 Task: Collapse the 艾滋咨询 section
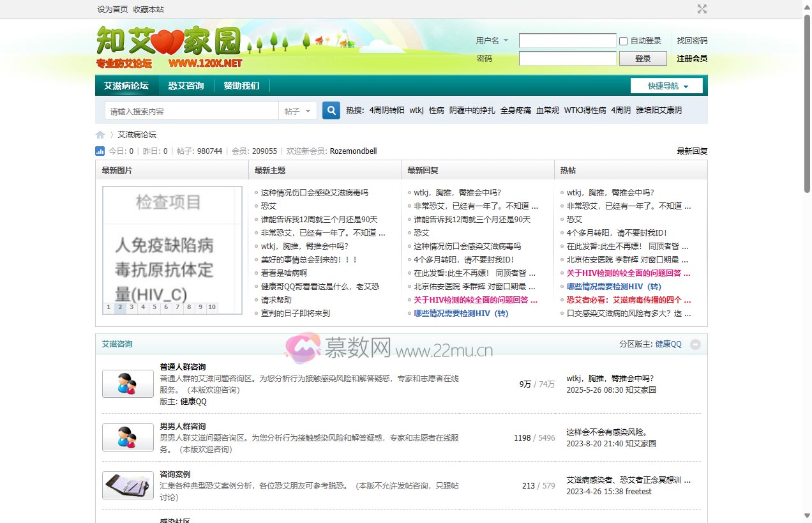(x=695, y=344)
